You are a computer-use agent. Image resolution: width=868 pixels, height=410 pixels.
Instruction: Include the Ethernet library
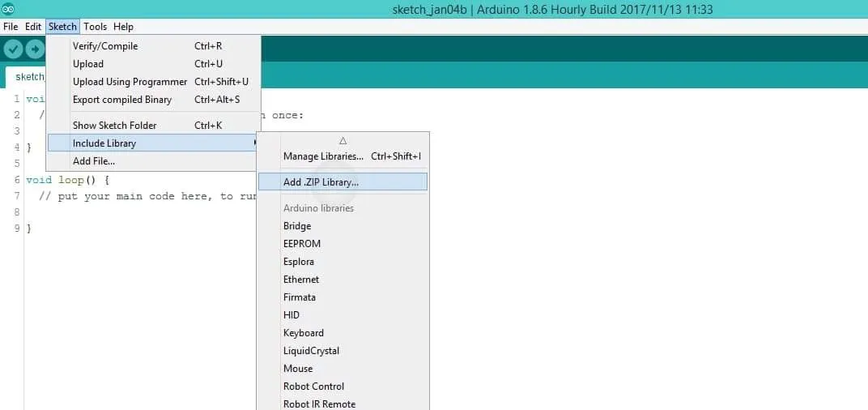[x=343, y=280]
